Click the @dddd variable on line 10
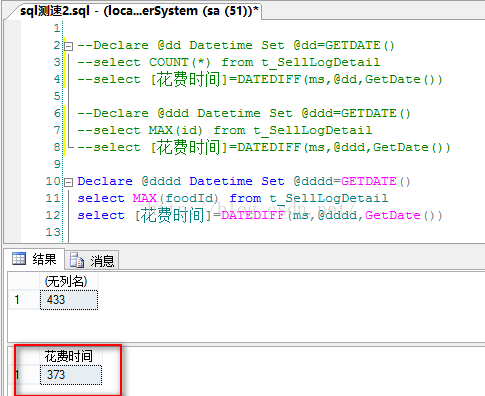485x396 pixels. 161,181
